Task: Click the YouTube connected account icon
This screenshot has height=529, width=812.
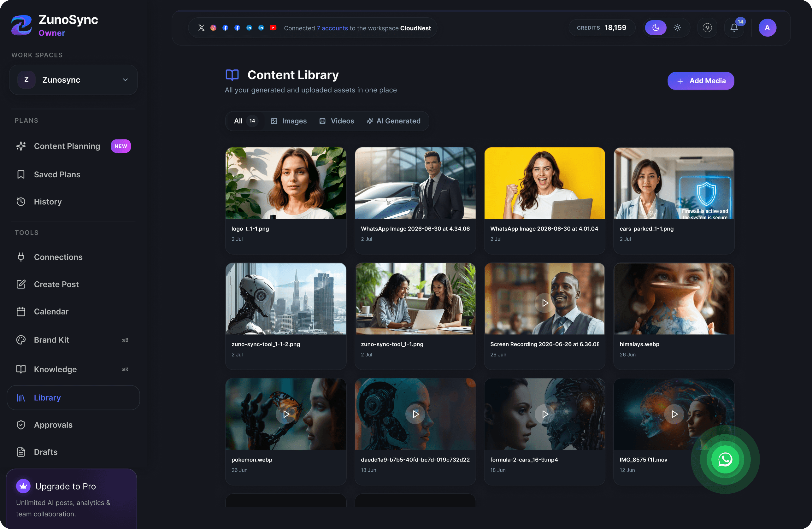Action: tap(273, 28)
